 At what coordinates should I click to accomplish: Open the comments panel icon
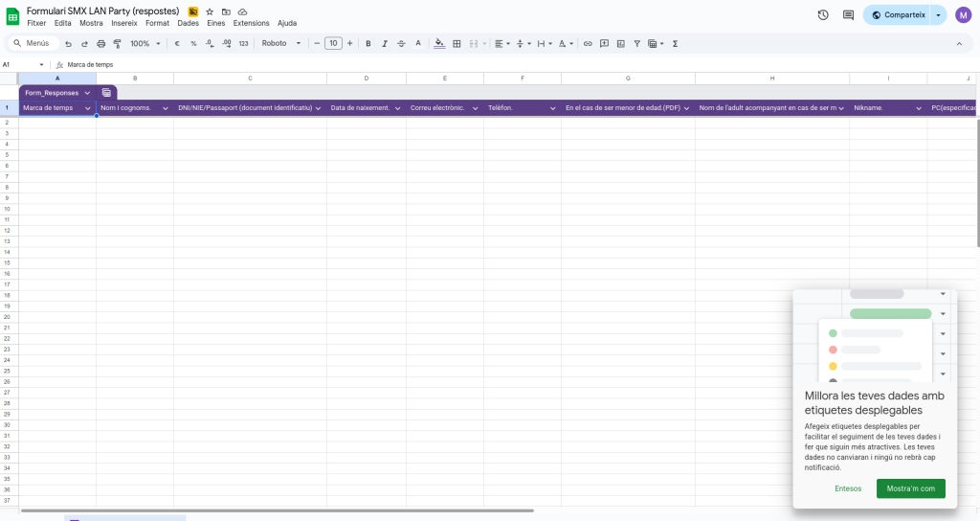click(x=848, y=15)
